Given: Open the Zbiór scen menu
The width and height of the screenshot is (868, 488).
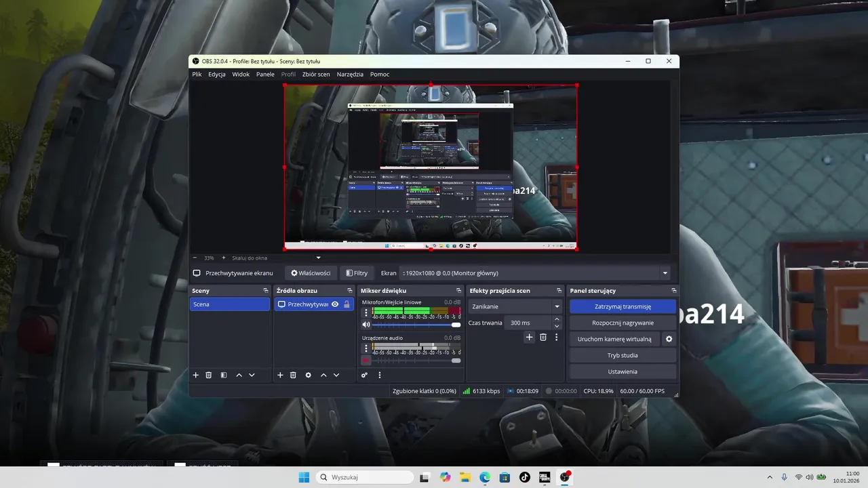Looking at the screenshot, I should point(316,75).
